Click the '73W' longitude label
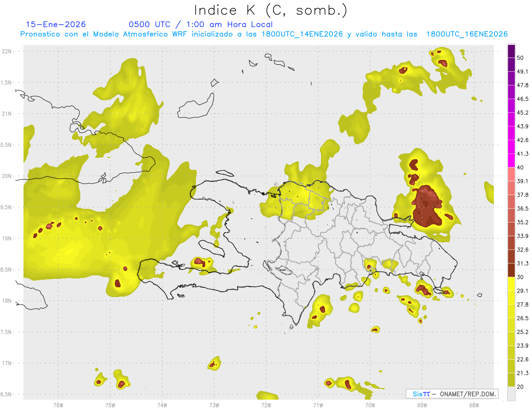This screenshot has height=411, width=532. point(214,405)
